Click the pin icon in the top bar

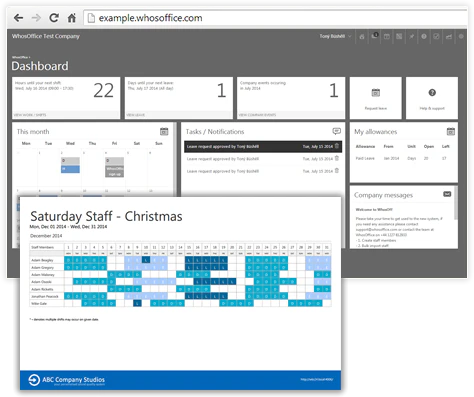411,36
